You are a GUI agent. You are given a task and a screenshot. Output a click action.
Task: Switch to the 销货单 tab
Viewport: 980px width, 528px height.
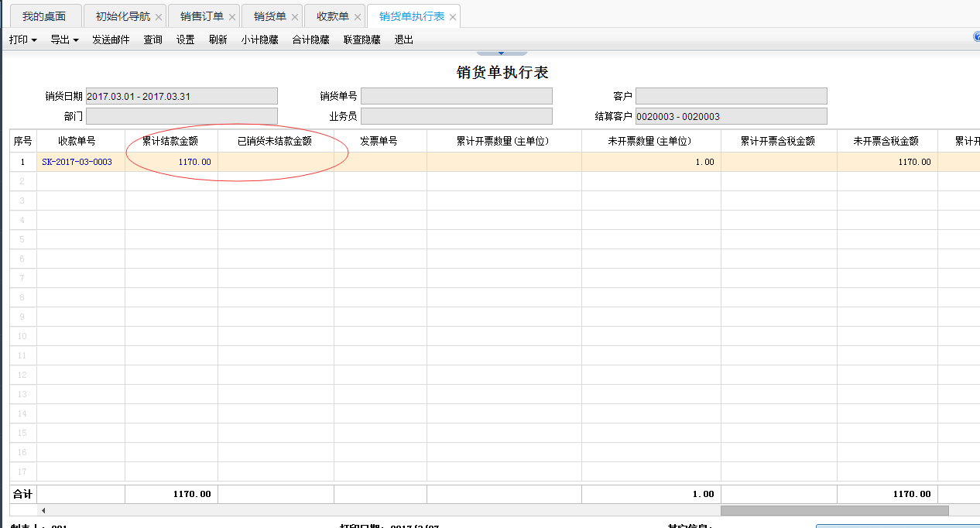coord(269,16)
